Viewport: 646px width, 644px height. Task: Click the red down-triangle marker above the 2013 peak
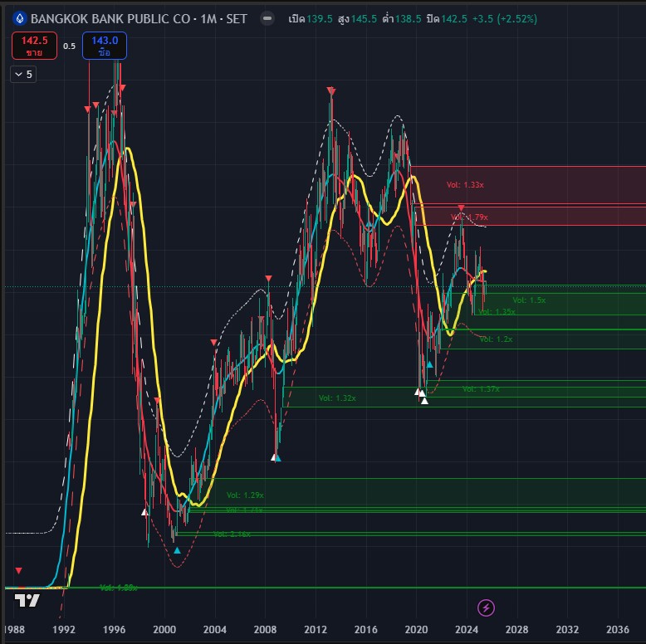[331, 91]
